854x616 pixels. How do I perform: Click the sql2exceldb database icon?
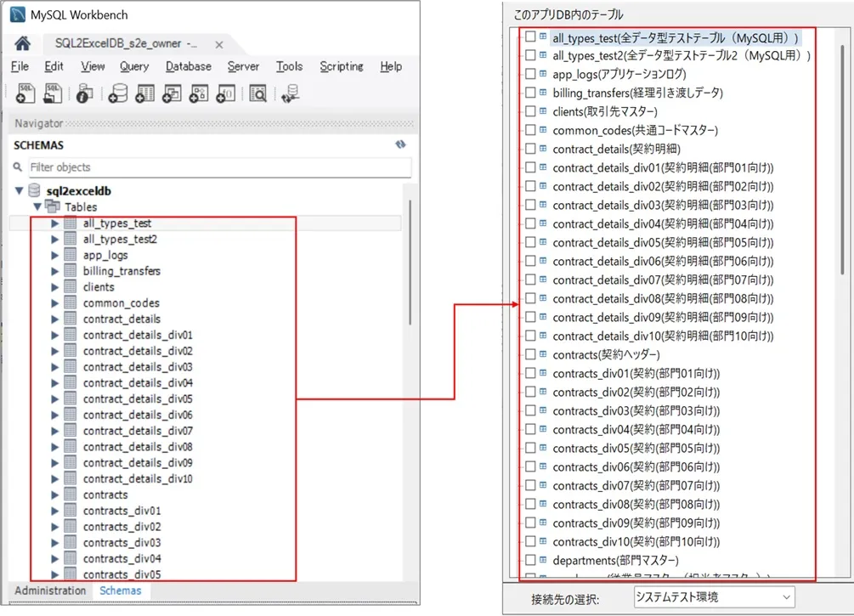point(34,190)
